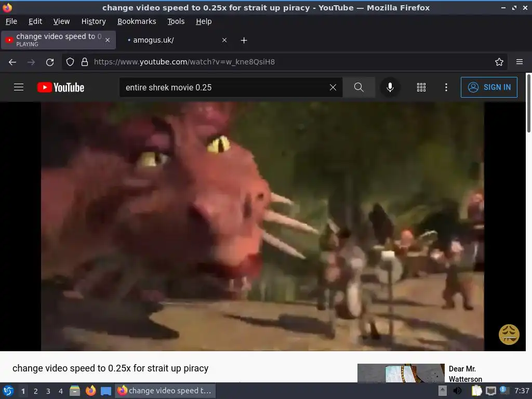Click the Firefox logo in the title bar
This screenshot has width=532, height=399.
coord(7,7)
